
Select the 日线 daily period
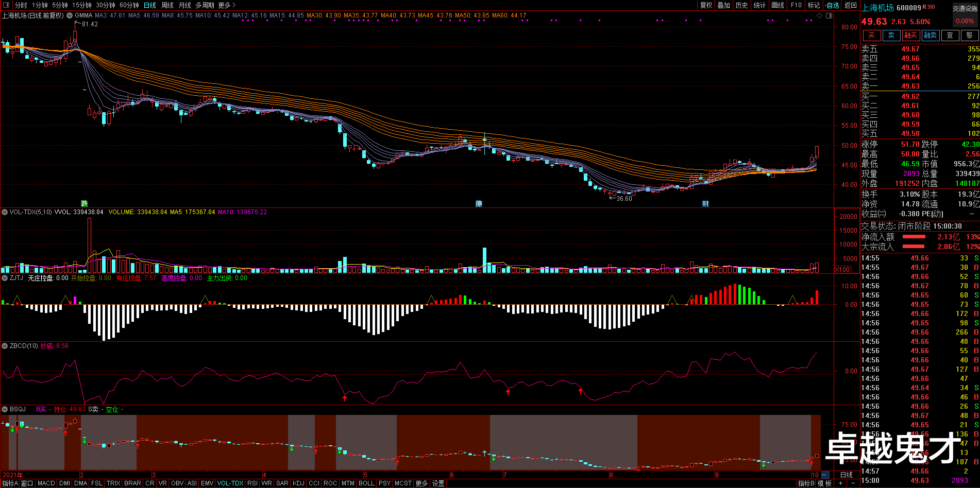point(150,5)
